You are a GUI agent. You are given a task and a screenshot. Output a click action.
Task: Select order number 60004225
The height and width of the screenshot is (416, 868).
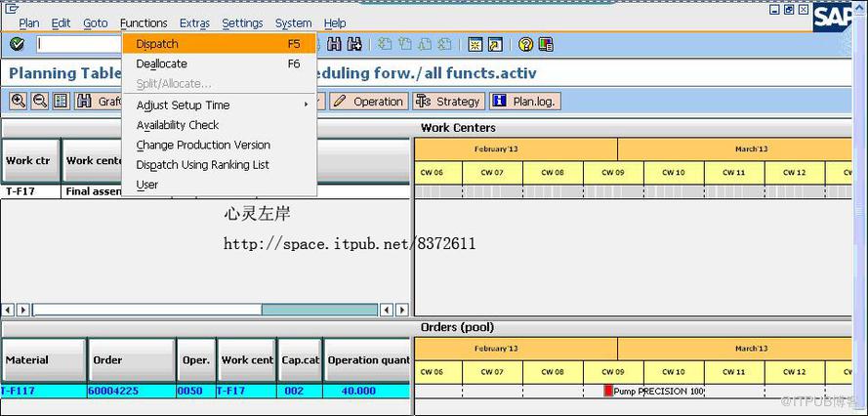(x=131, y=391)
